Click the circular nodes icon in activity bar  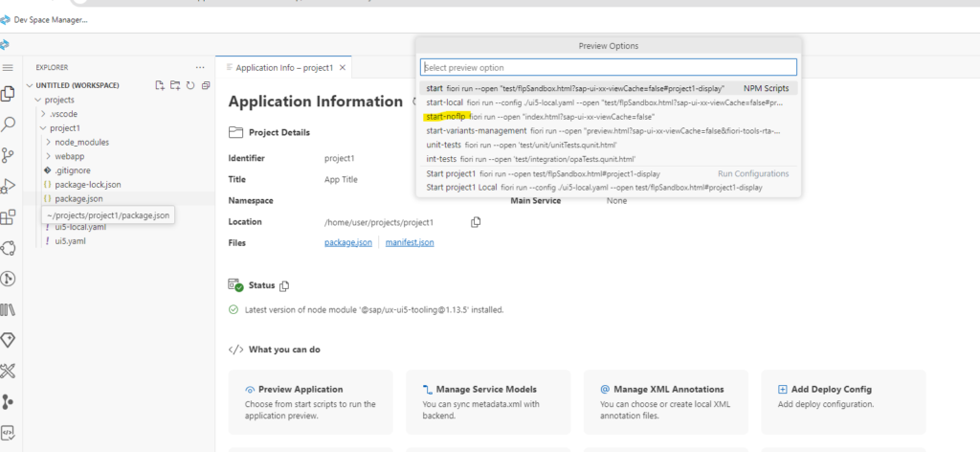pos(8,248)
